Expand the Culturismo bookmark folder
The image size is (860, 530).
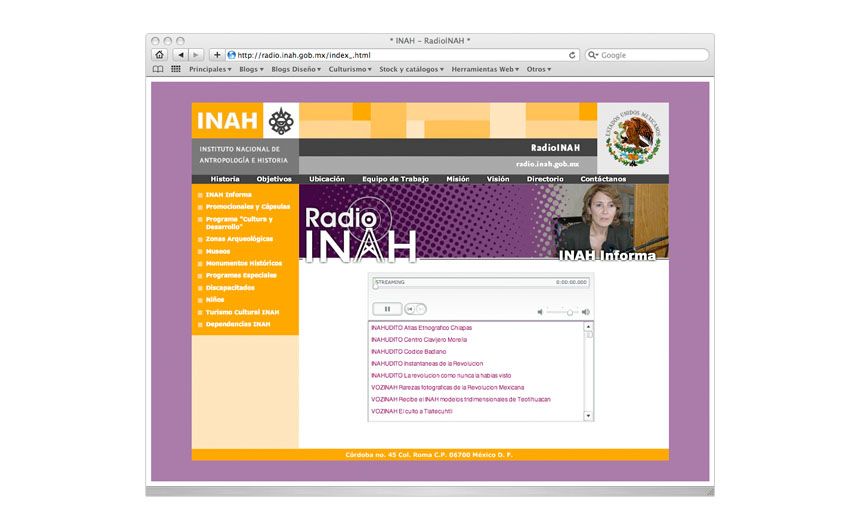tap(350, 69)
